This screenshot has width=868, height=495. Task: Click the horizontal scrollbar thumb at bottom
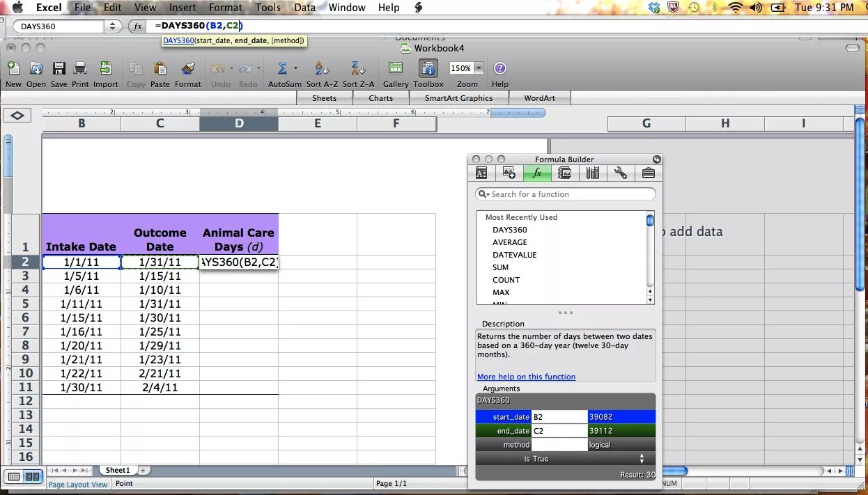click(674, 471)
